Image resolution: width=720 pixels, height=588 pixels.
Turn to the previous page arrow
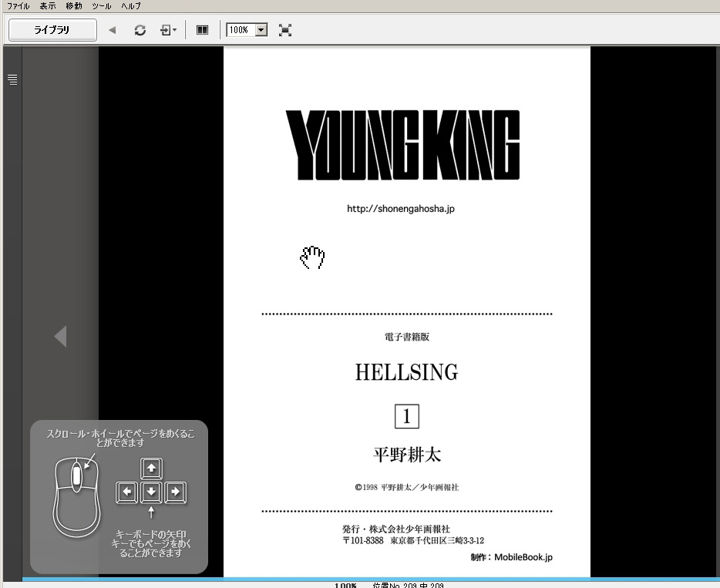61,337
